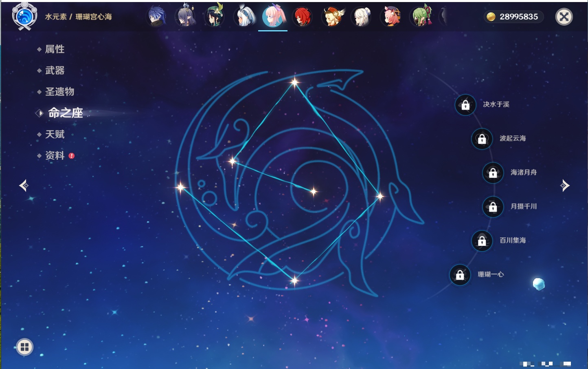The height and width of the screenshot is (369, 588).
Task: View the locked 百川集海 constellation
Action: pyautogui.click(x=482, y=241)
